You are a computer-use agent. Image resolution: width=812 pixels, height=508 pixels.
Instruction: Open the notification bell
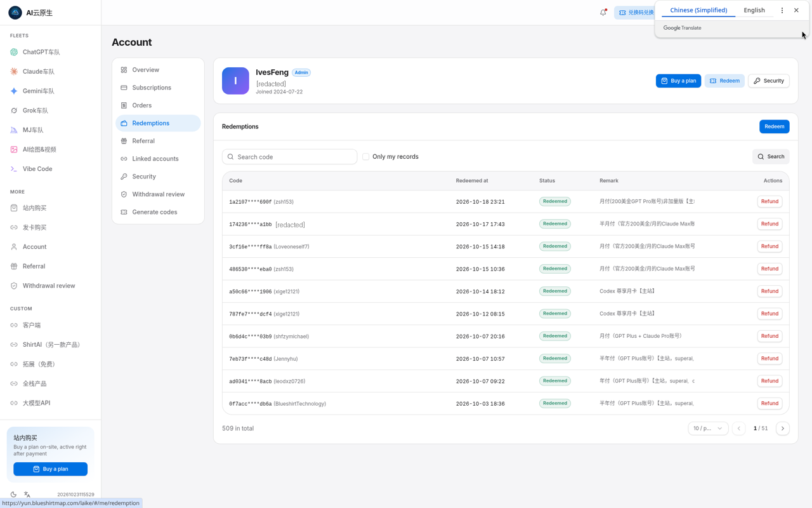coord(603,12)
